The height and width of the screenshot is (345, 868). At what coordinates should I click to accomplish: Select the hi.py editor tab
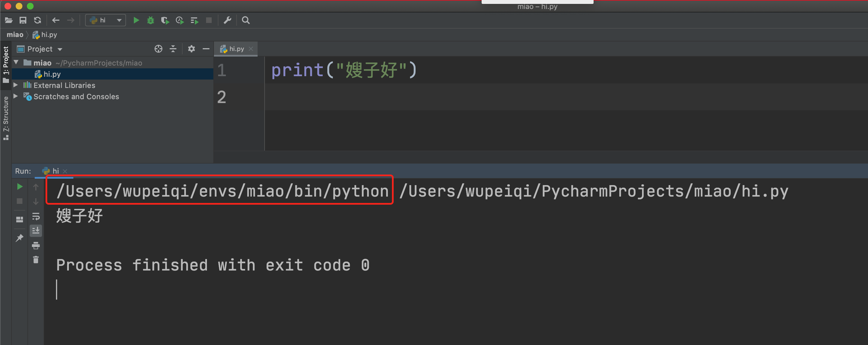pos(236,49)
